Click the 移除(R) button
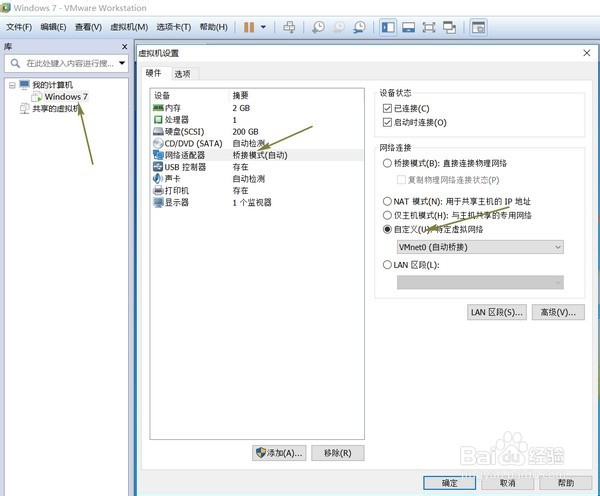The height and width of the screenshot is (496, 600). point(338,453)
